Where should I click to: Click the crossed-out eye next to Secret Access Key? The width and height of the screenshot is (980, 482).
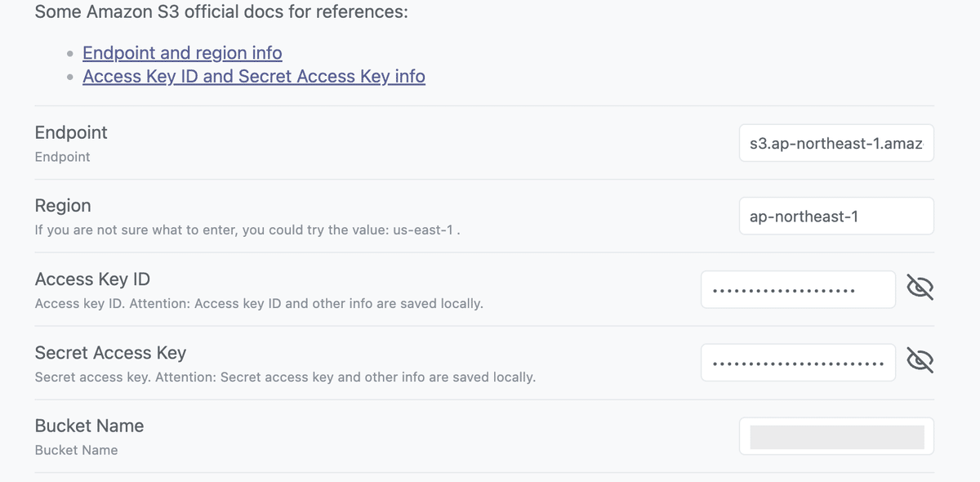tap(920, 360)
